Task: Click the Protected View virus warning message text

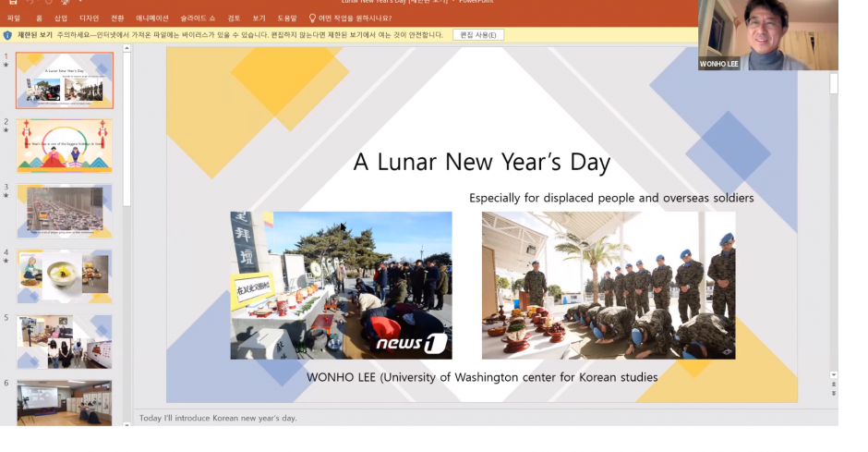Action: 249,35
